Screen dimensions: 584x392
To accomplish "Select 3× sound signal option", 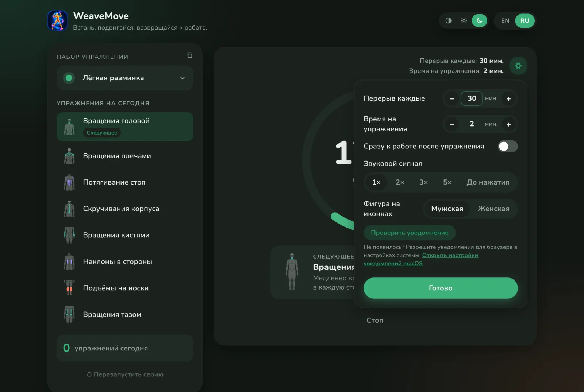I will click(423, 182).
